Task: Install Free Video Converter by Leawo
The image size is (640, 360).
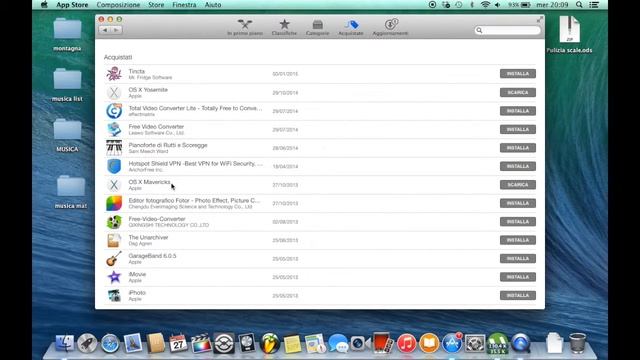Action: tap(518, 129)
